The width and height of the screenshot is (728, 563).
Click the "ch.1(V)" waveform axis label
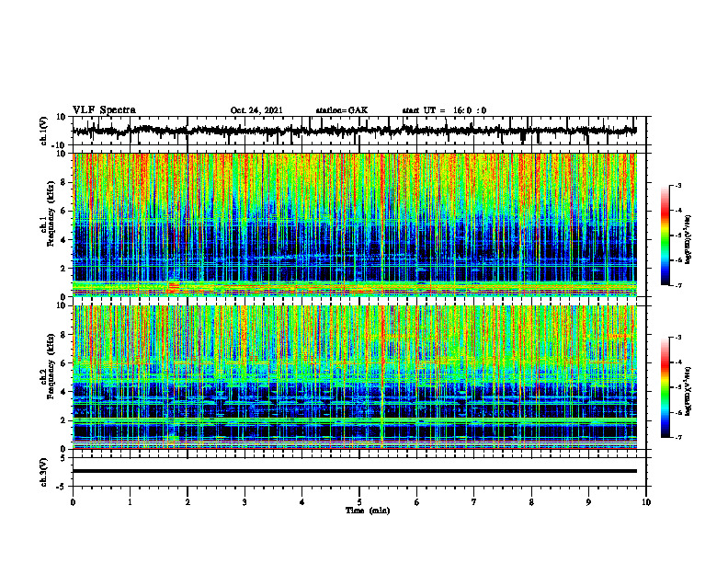coord(44,131)
